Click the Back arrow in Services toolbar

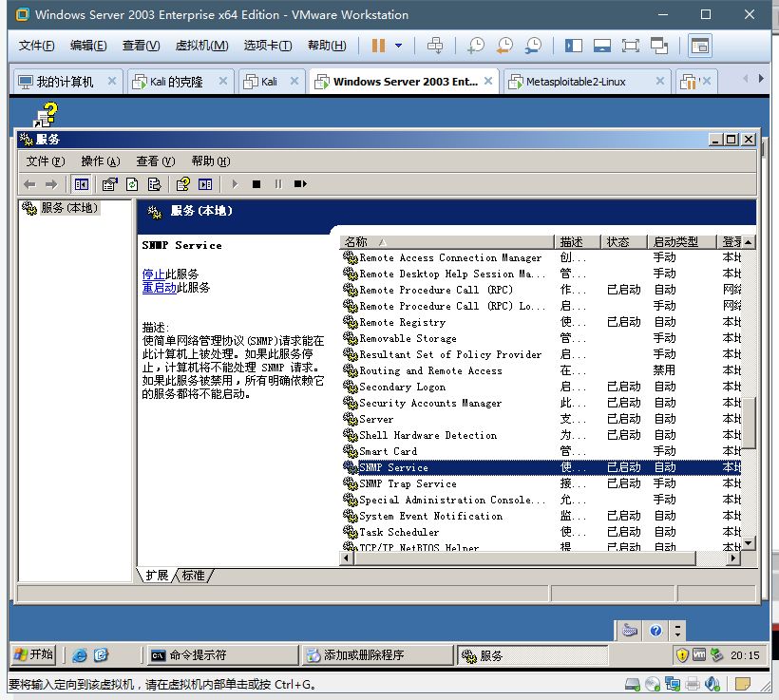point(29,184)
